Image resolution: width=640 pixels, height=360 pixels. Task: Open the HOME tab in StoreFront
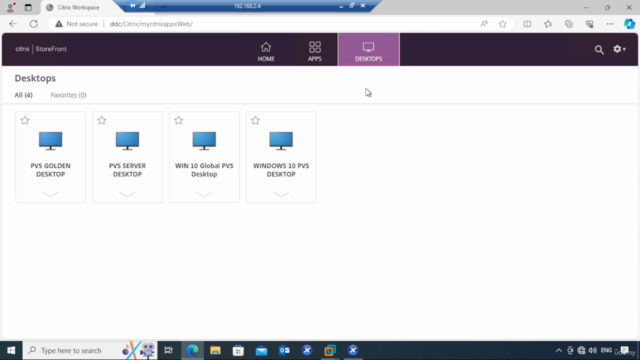(266, 50)
